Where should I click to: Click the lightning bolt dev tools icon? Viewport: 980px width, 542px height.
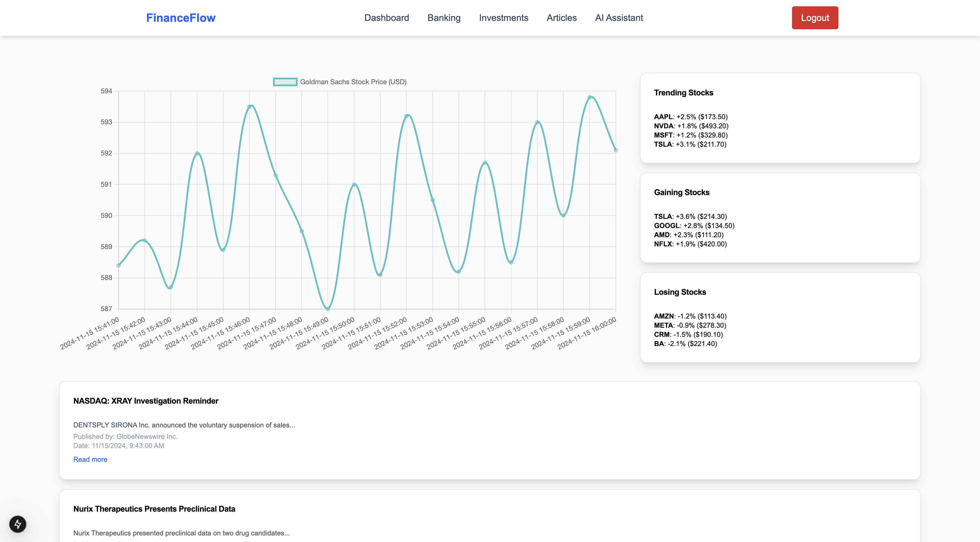(x=17, y=524)
